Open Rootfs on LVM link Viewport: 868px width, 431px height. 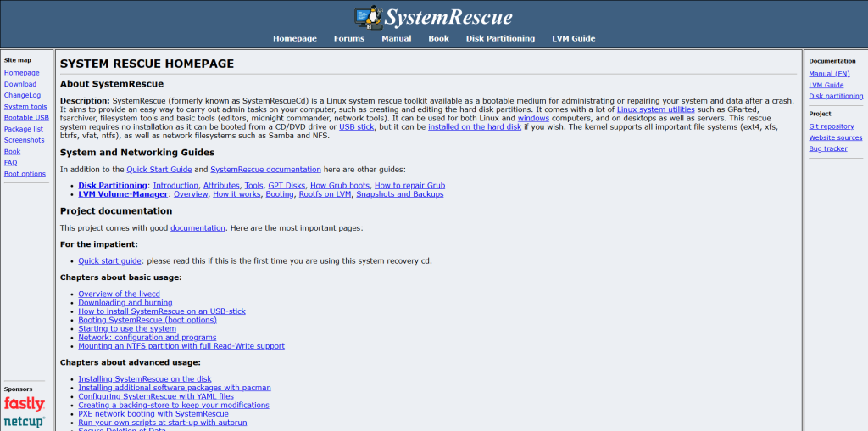tap(325, 194)
